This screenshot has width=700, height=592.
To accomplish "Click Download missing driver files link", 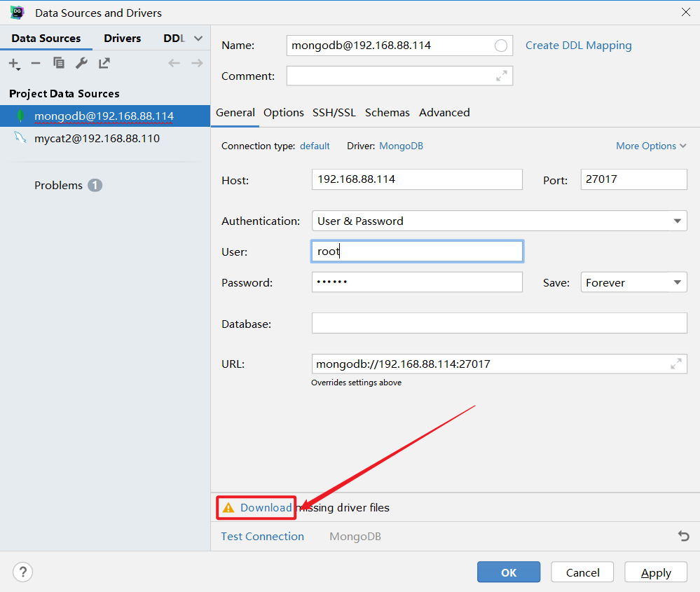I will point(266,508).
